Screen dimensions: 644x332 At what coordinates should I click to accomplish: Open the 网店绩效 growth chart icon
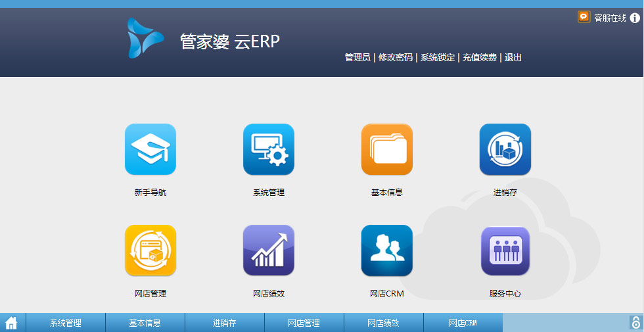pos(269,250)
